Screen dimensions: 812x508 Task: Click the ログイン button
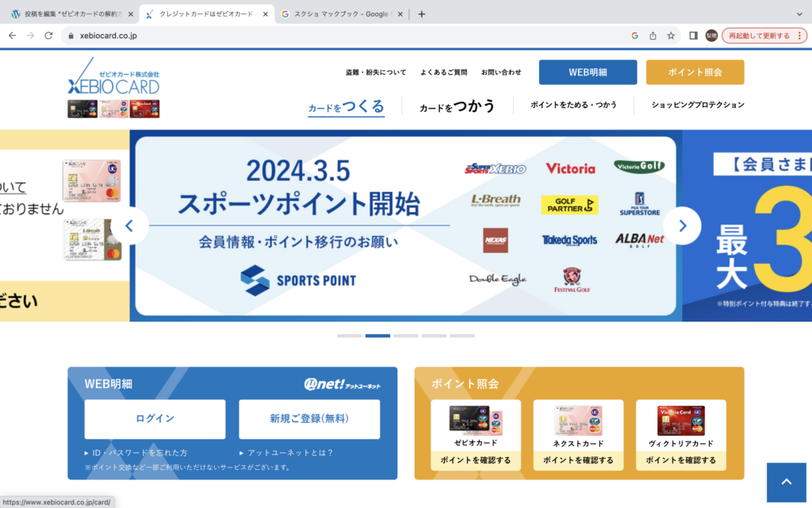(155, 419)
